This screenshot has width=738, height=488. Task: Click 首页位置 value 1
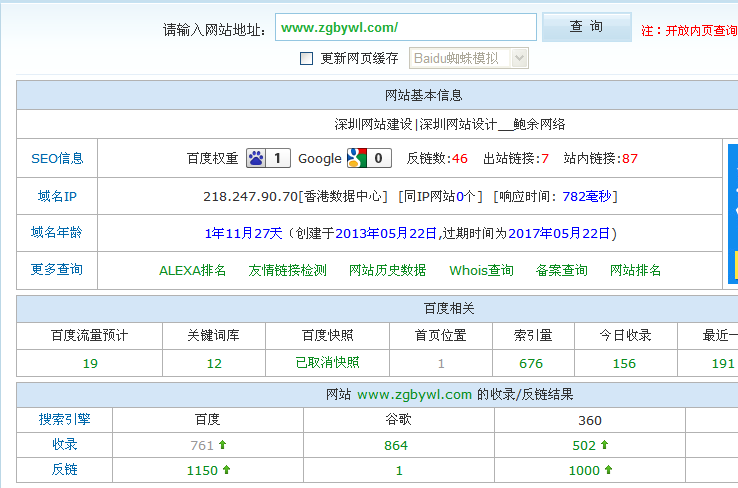point(441,364)
